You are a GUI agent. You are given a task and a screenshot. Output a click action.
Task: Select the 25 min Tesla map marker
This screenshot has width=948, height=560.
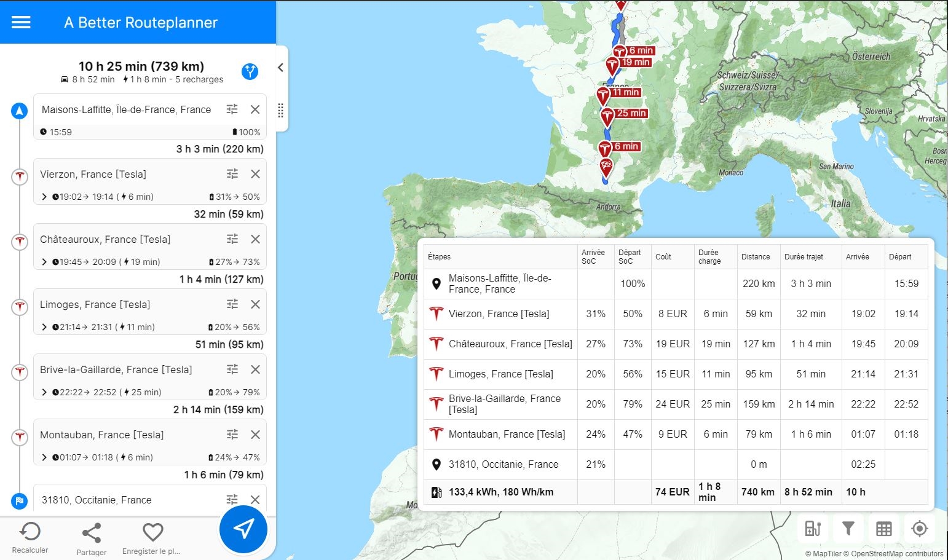click(x=607, y=116)
